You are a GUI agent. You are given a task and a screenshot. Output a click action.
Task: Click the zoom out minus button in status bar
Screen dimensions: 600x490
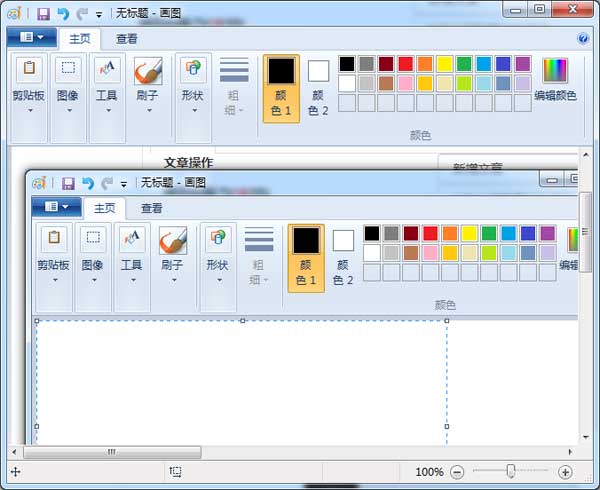click(457, 472)
